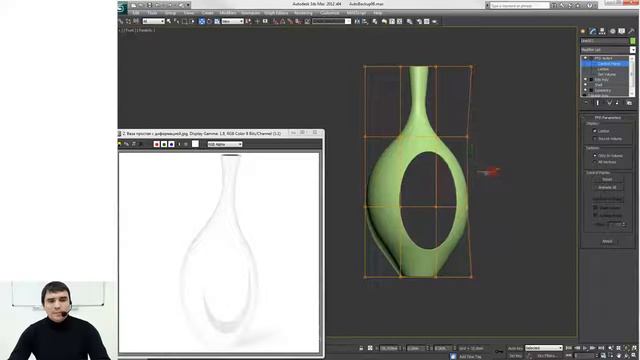
Task: Open Render Setup icon
Action: point(419,21)
